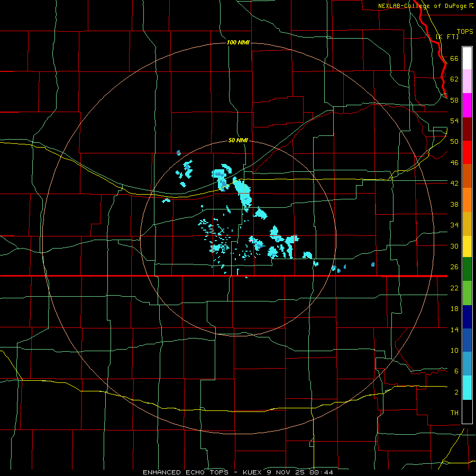The height and width of the screenshot is (476, 476).
Task: Click the 42 legend value
Action: [x=454, y=183]
